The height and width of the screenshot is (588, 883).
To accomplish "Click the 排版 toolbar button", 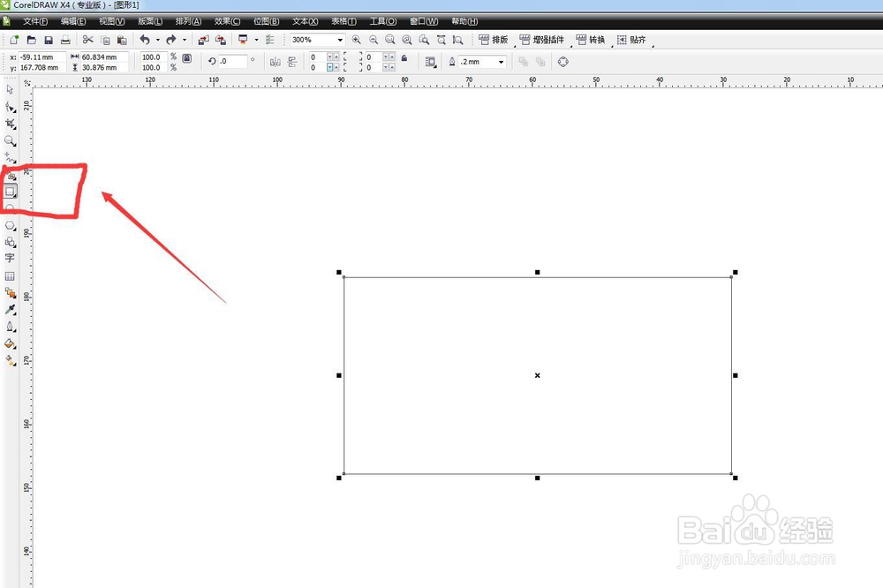I will point(494,40).
